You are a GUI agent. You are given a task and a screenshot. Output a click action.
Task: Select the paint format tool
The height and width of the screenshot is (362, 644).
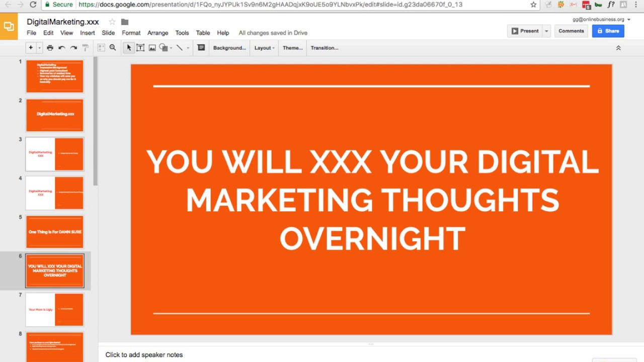(86, 48)
